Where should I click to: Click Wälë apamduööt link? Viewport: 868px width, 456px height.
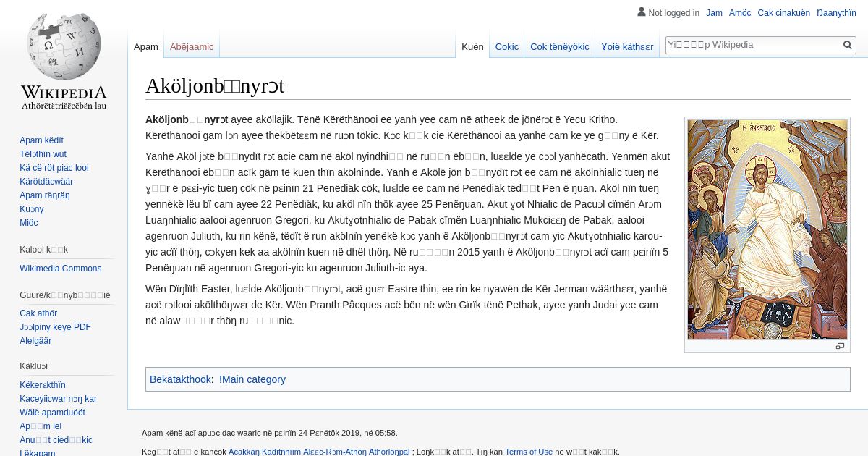click(x=52, y=413)
